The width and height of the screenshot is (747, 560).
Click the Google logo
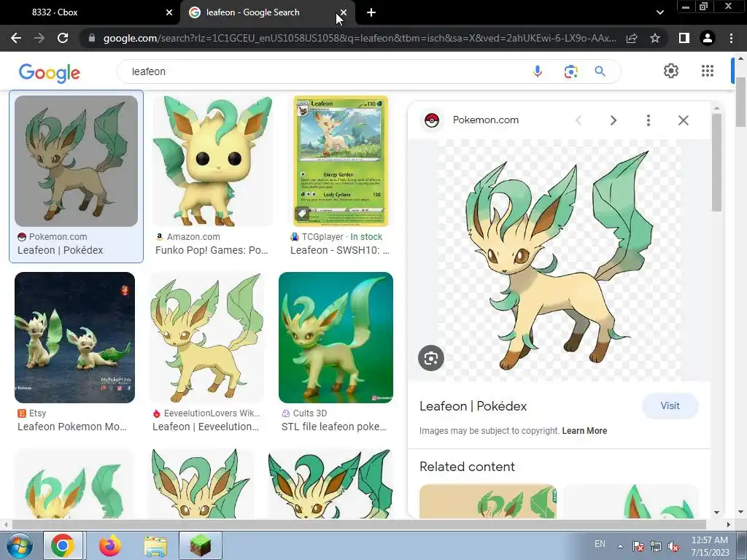point(50,73)
